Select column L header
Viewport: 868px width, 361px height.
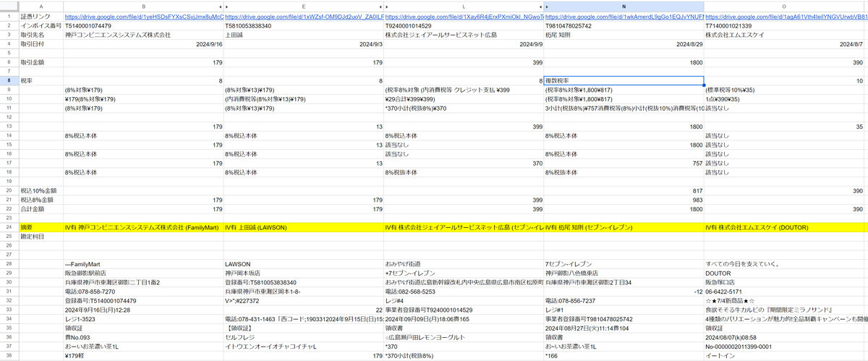[464, 5]
